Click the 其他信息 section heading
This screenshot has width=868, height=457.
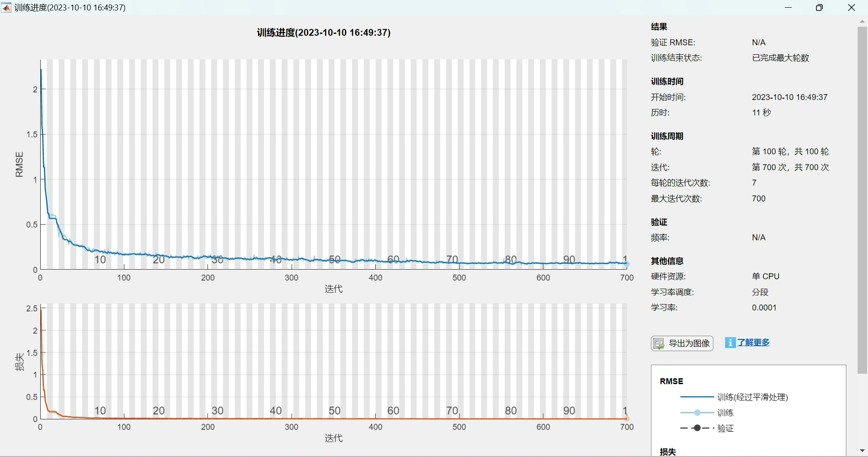click(667, 261)
